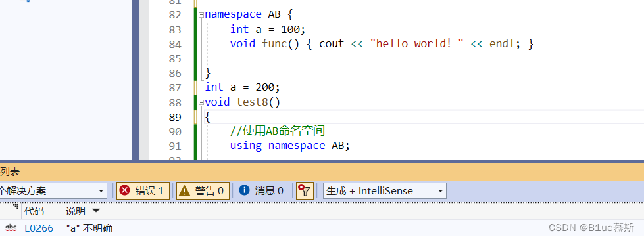Click the red error icon beside 错误 1
The height and width of the screenshot is (239, 644).
(x=125, y=190)
